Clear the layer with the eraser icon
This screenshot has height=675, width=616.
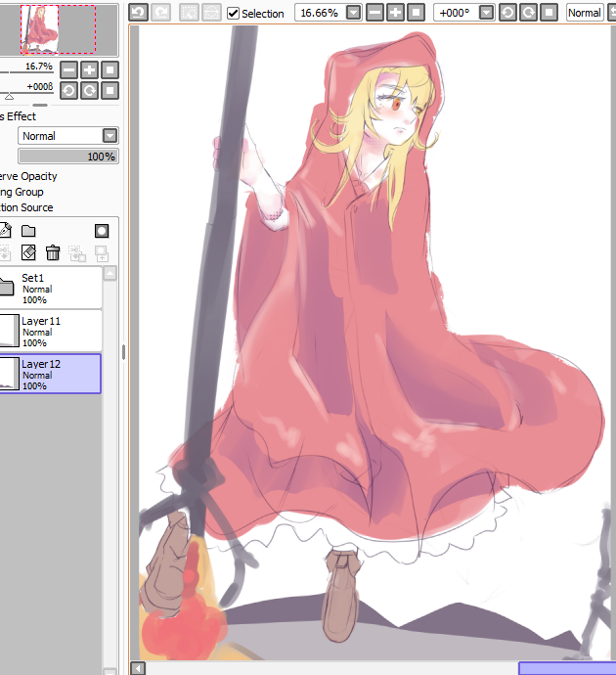[28, 252]
